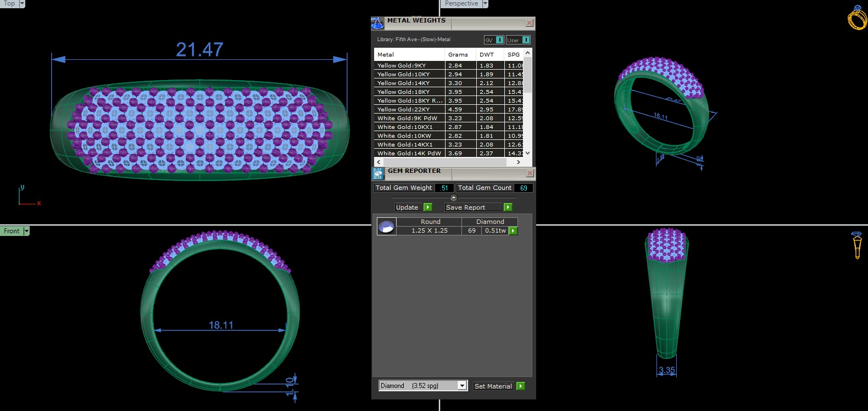Click the Total Gem Weight label
This screenshot has height=411, width=868.
coord(404,188)
